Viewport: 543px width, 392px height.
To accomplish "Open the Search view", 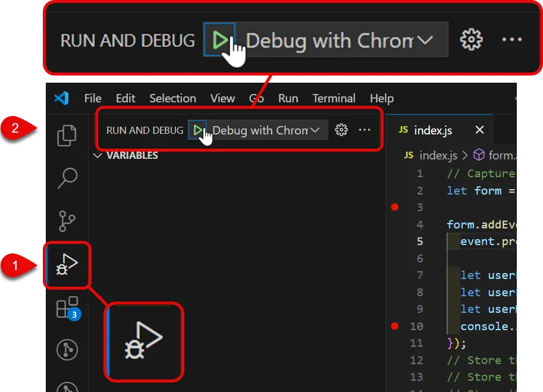I will (x=66, y=178).
